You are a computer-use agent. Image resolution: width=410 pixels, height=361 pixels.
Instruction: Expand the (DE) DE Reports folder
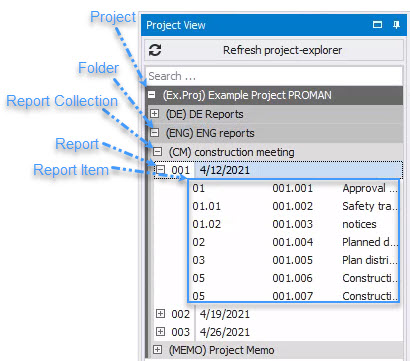click(x=154, y=114)
